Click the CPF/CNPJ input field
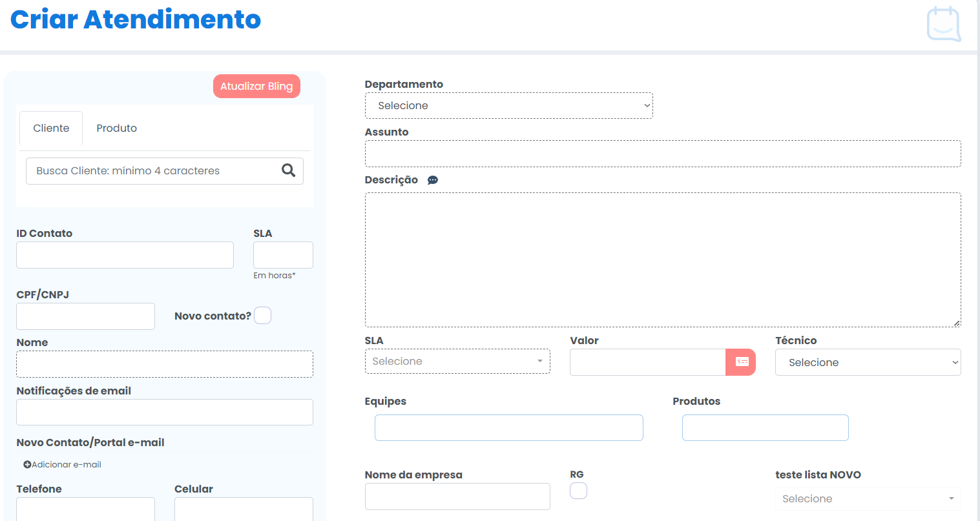 (85, 316)
